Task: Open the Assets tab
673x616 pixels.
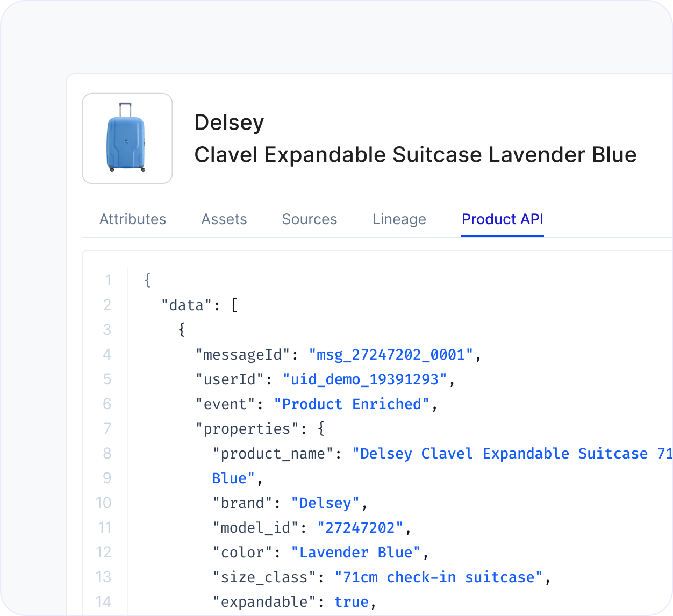Action: pyautogui.click(x=224, y=219)
